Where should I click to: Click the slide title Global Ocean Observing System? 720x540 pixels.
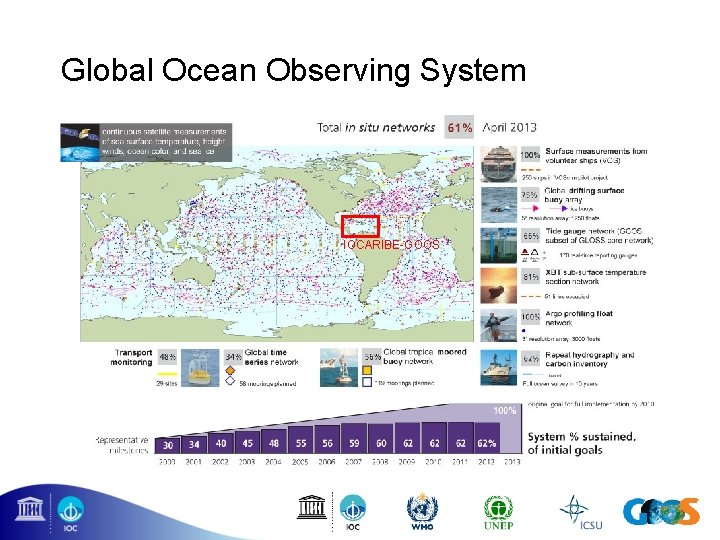coord(293,70)
